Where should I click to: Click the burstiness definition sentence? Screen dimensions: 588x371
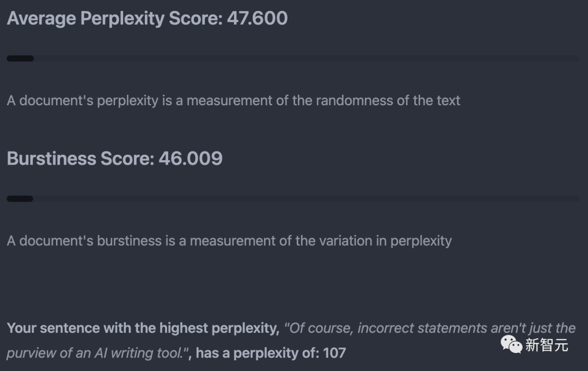tap(229, 241)
